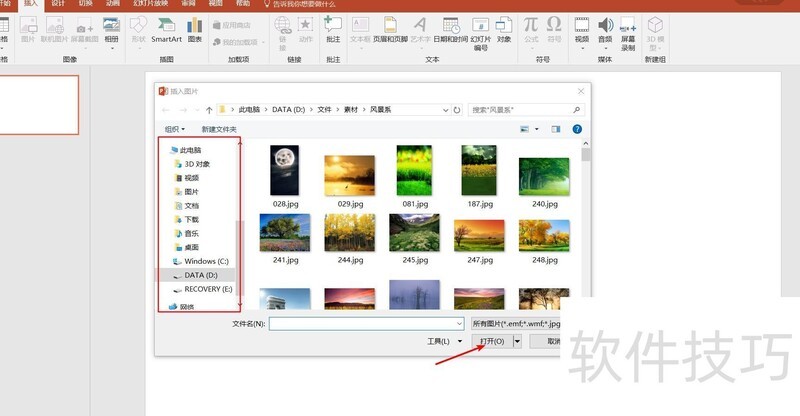Insert a 3D model

coord(655,34)
